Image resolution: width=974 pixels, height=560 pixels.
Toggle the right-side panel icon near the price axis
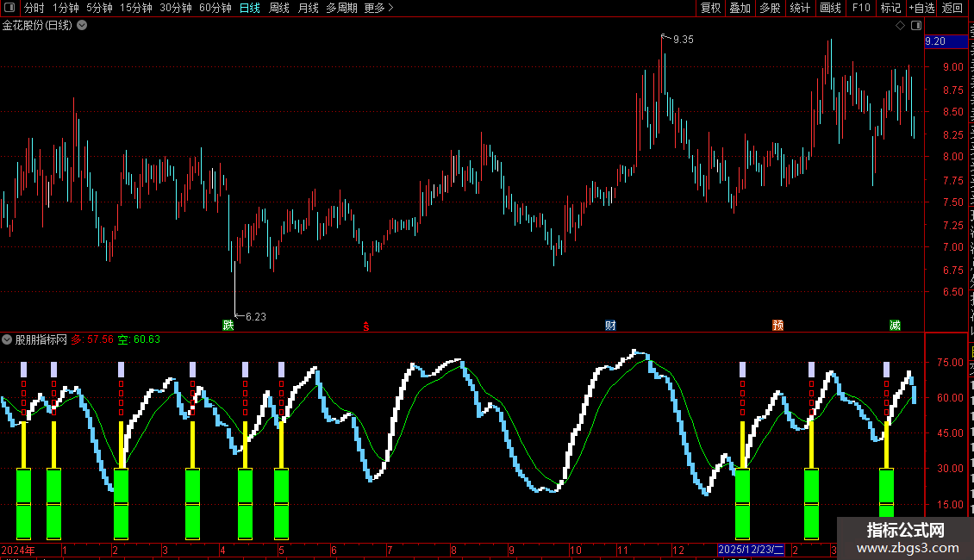point(916,26)
